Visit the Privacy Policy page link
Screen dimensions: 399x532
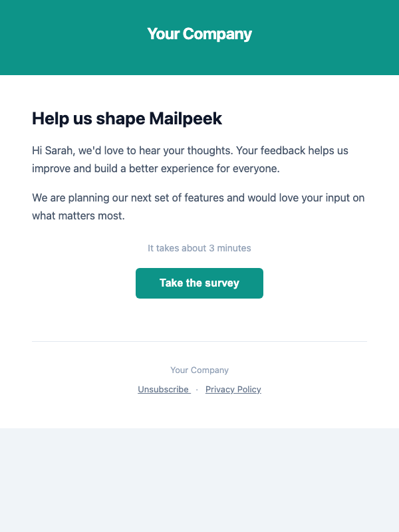pos(233,389)
